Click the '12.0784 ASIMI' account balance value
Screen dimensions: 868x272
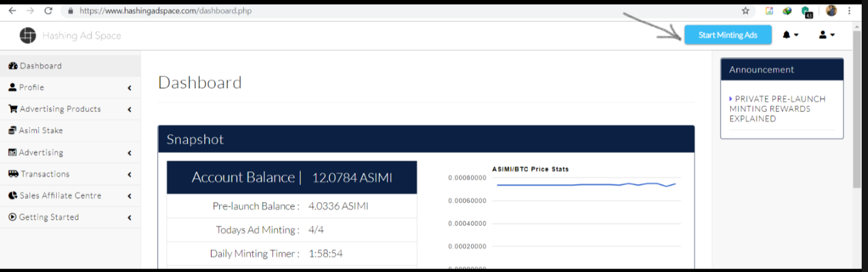click(x=352, y=178)
